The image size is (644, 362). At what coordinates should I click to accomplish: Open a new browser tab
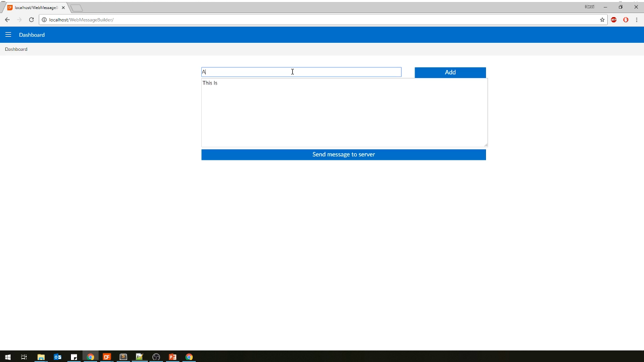pos(76,8)
